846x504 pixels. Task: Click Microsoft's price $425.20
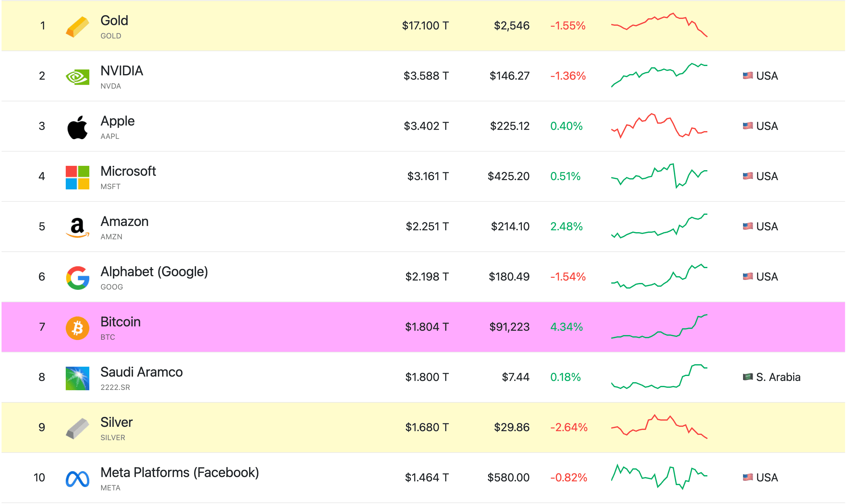[x=509, y=176]
